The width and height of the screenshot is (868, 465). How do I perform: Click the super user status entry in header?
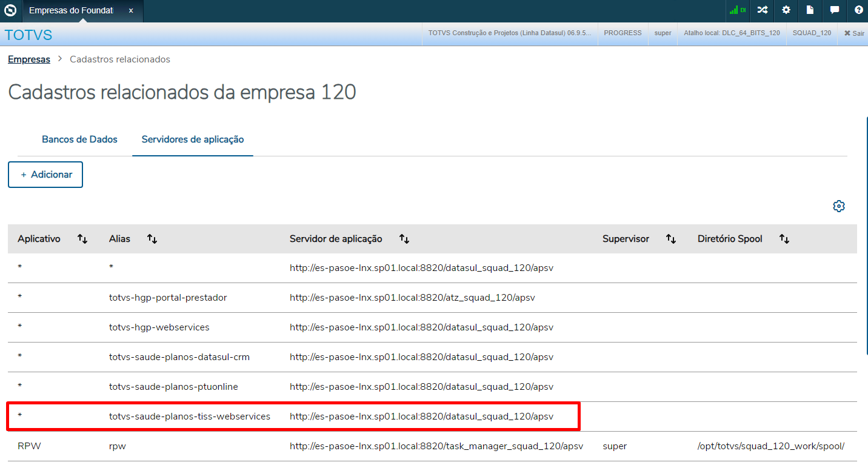663,33
